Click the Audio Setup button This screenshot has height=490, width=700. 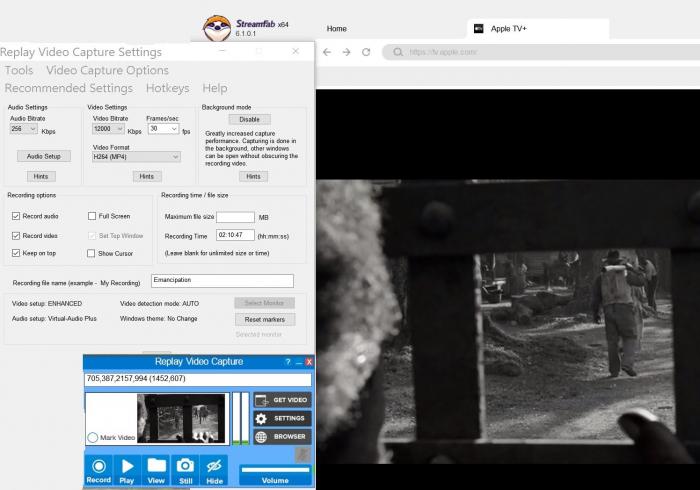tap(44, 156)
